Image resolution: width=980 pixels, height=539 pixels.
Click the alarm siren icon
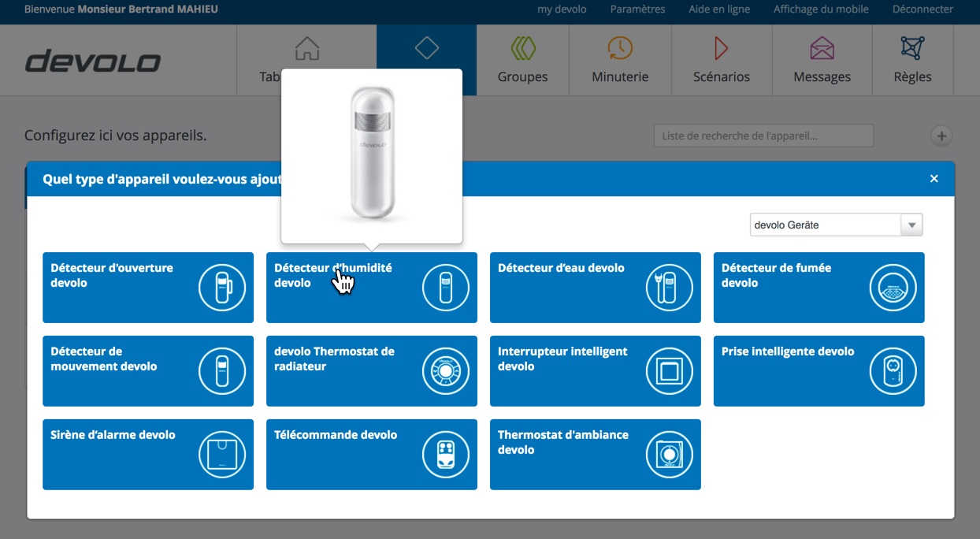(222, 455)
